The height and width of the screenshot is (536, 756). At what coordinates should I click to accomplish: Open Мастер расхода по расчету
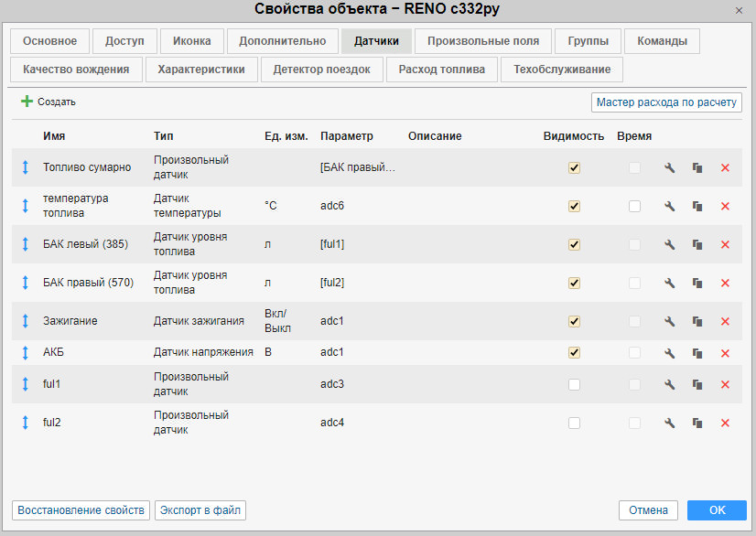pos(666,102)
